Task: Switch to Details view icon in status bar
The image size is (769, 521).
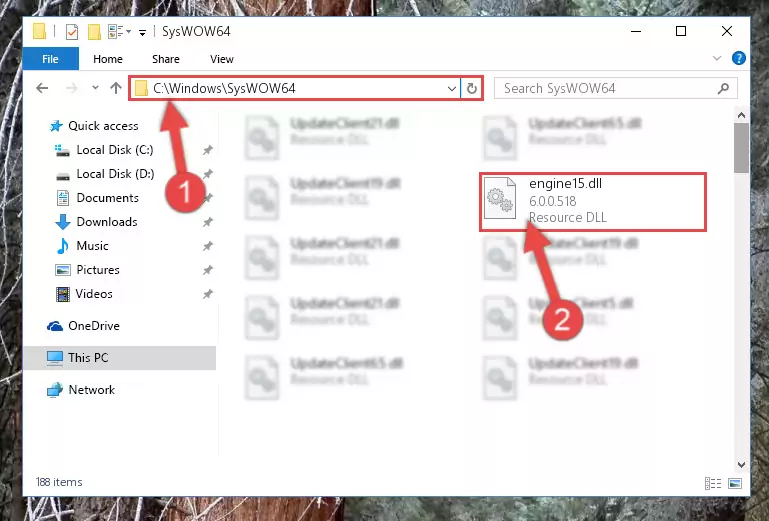Action: [x=713, y=484]
